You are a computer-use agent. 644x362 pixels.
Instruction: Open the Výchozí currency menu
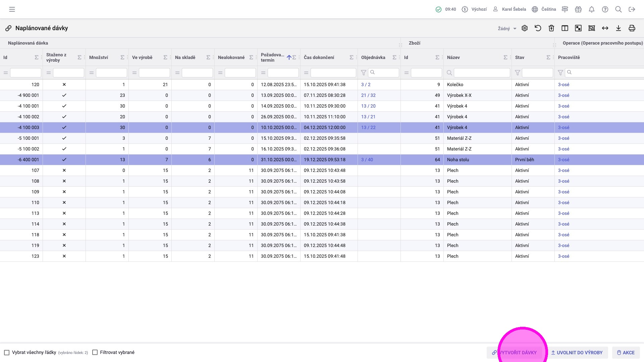(474, 9)
